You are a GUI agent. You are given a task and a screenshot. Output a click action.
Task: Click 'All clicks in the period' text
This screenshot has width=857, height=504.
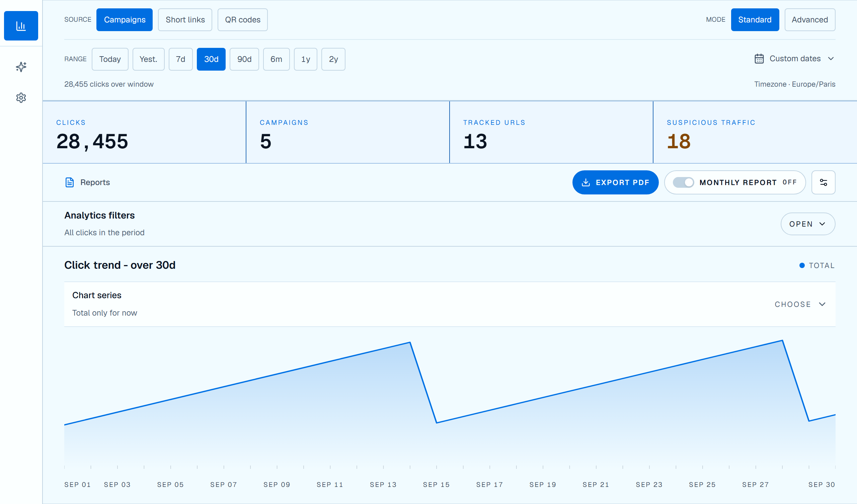coord(104,232)
